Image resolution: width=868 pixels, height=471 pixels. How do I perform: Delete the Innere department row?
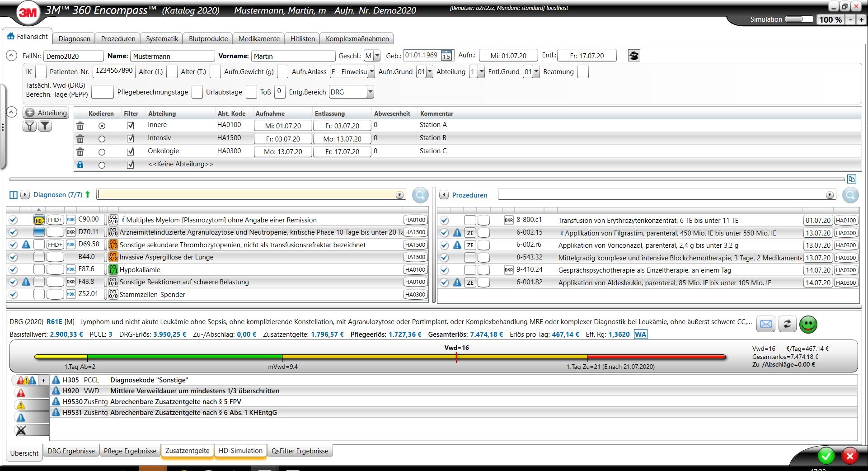pos(80,126)
